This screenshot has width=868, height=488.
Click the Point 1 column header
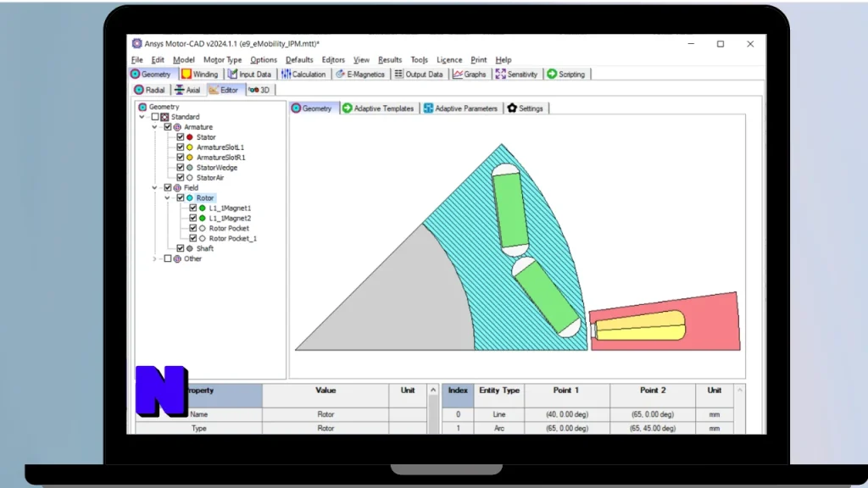tap(566, 395)
